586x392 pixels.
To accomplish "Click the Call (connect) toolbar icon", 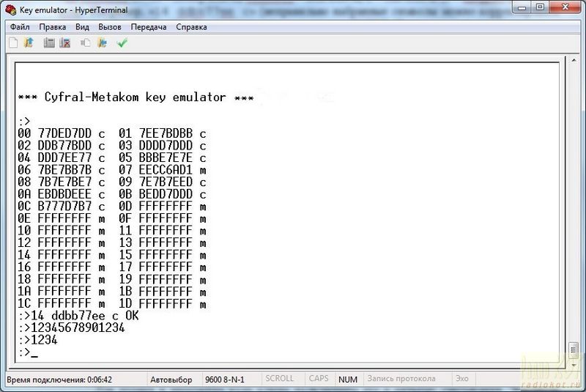I will (49, 43).
